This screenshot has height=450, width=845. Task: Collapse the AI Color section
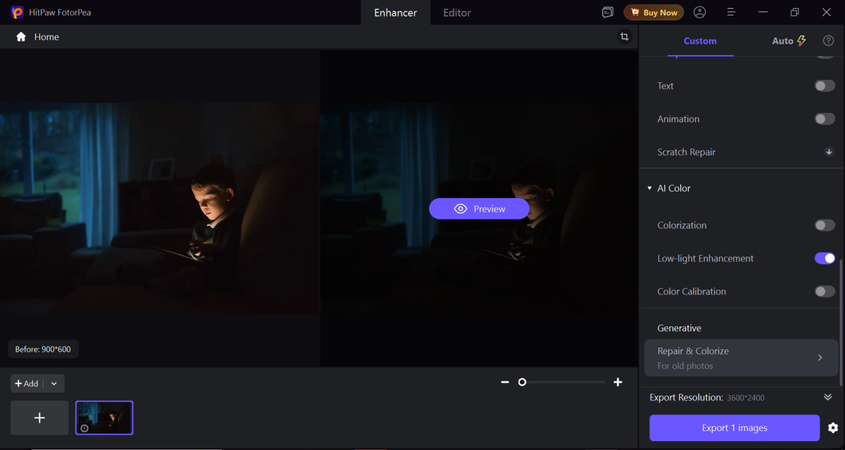649,188
